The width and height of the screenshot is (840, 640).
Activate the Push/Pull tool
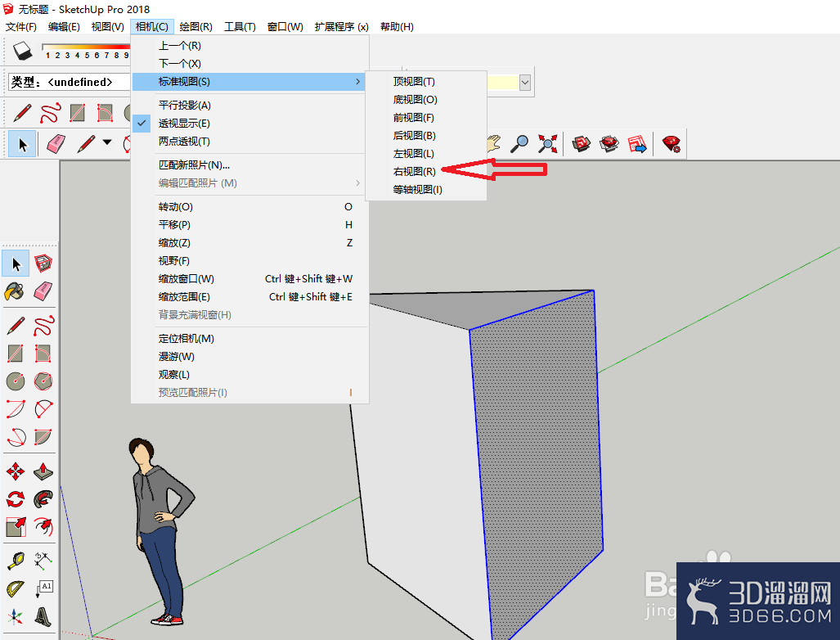(x=43, y=472)
